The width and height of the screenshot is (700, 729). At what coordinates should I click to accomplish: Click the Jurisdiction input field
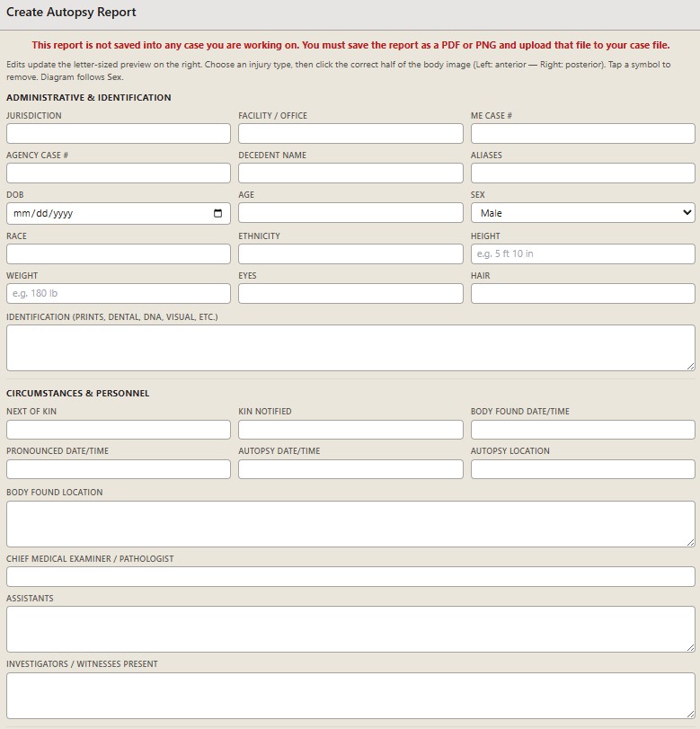click(119, 133)
